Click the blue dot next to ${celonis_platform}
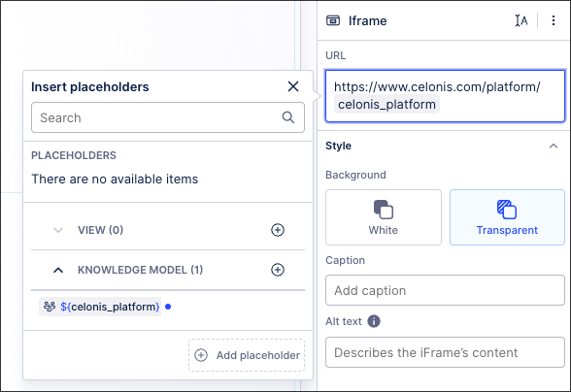571x392 pixels. (168, 307)
